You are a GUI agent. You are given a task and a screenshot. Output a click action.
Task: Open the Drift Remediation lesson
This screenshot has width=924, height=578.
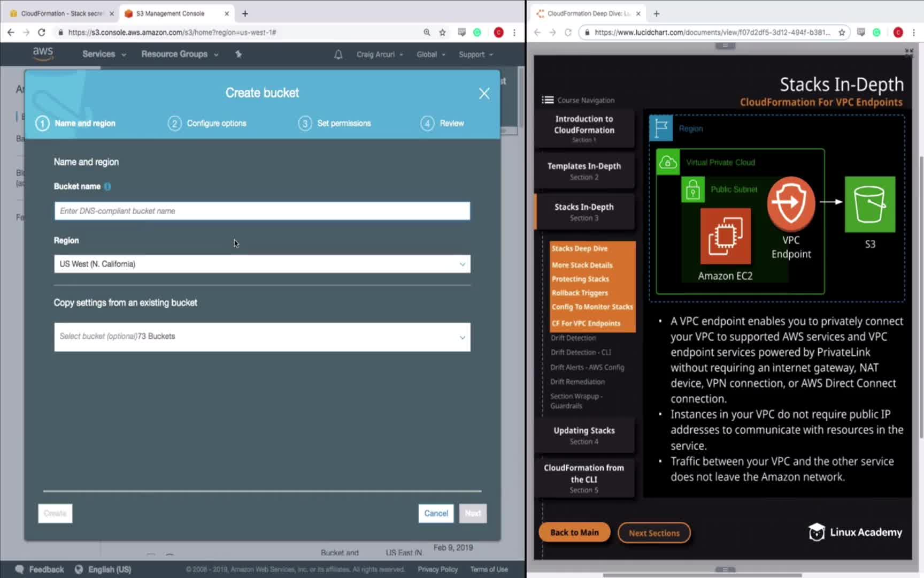[577, 382]
